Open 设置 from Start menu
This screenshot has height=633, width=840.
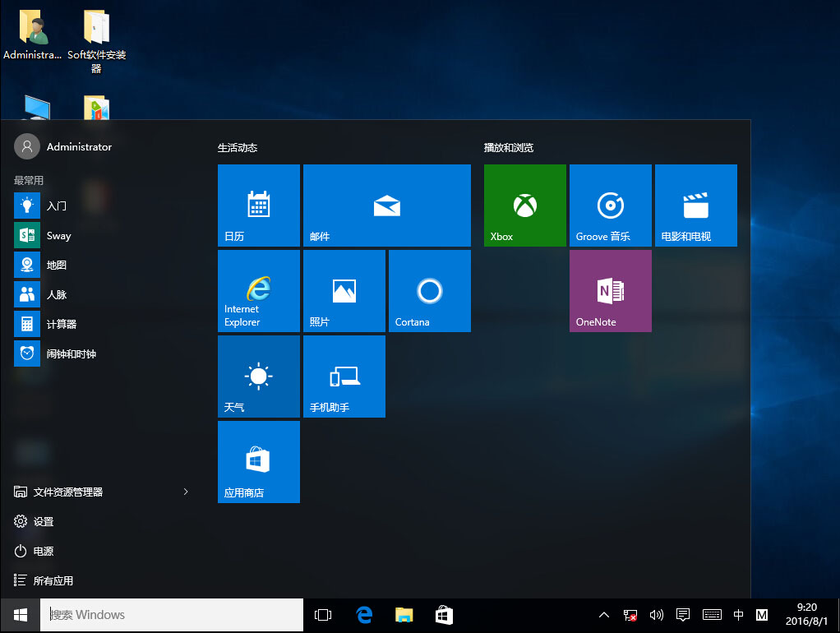(43, 521)
